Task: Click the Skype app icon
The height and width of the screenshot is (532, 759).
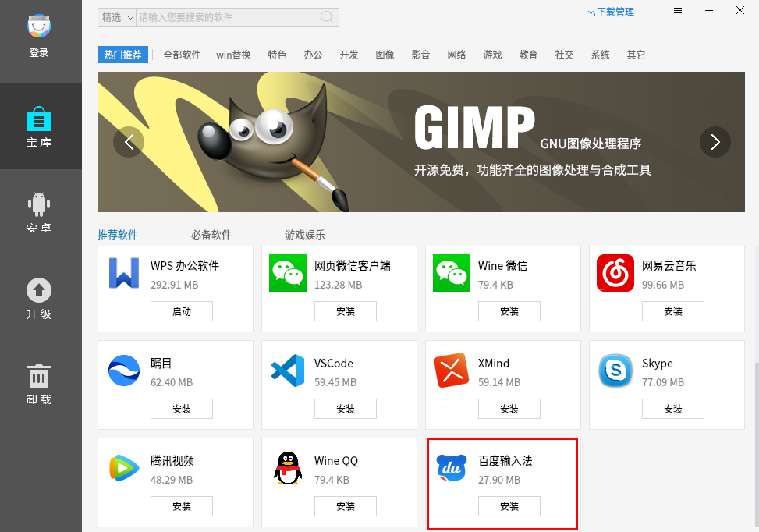Action: [x=615, y=371]
